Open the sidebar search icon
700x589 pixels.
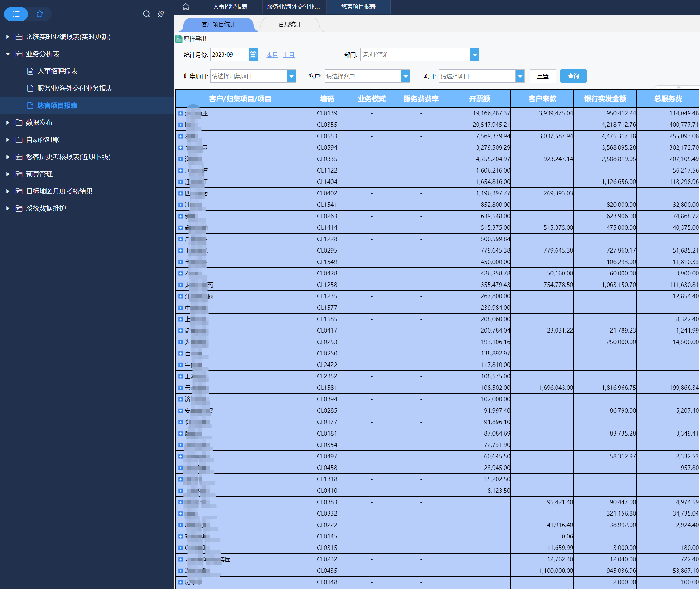(x=146, y=14)
